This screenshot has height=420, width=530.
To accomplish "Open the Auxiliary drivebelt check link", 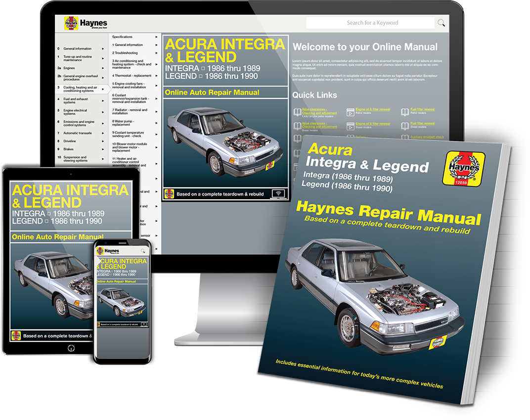I will coord(427,137).
